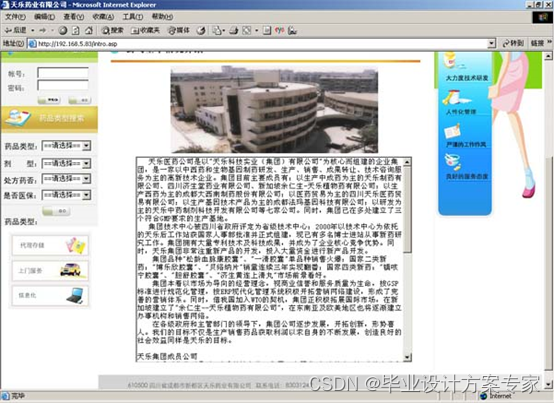Click the 良好的服务态度 link
This screenshot has width=555, height=404.
(x=467, y=176)
